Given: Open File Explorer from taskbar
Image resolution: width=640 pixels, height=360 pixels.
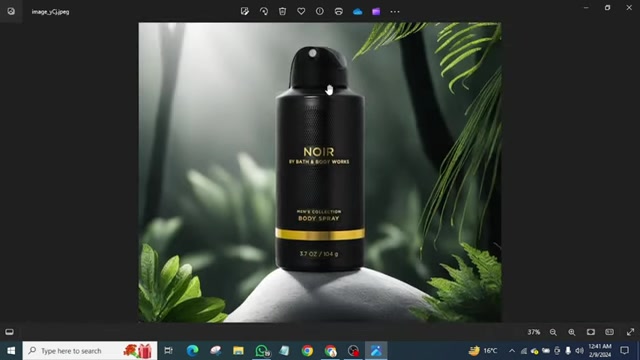Looking at the screenshot, I should click(238, 351).
